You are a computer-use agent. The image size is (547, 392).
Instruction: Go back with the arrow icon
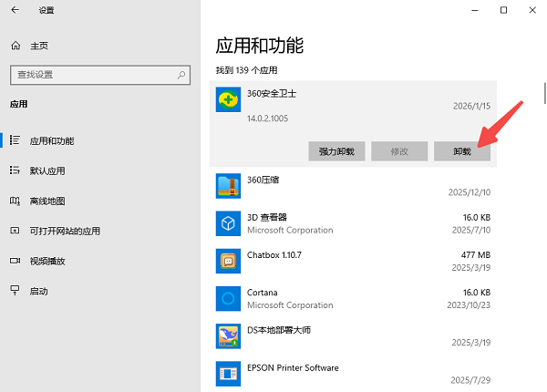[x=15, y=10]
